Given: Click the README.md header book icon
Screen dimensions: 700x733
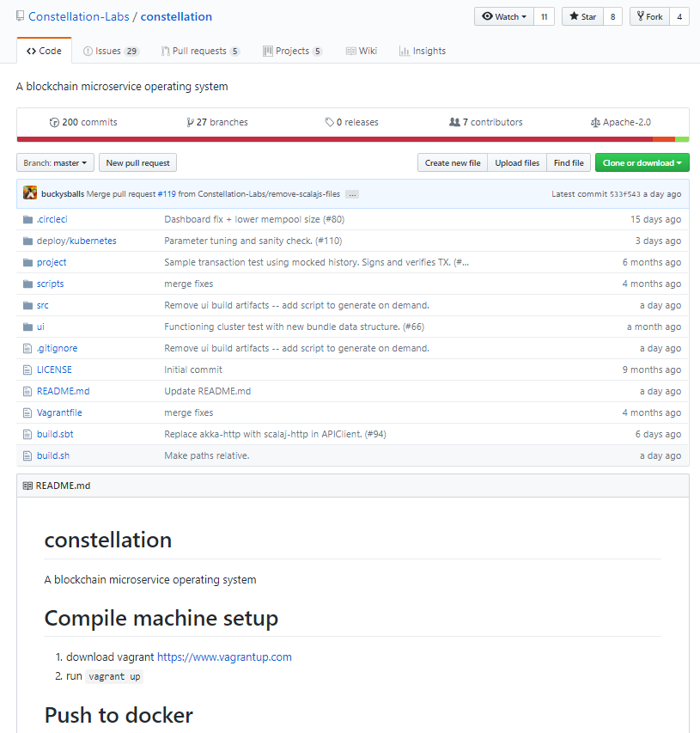Looking at the screenshot, I should pyautogui.click(x=27, y=486).
